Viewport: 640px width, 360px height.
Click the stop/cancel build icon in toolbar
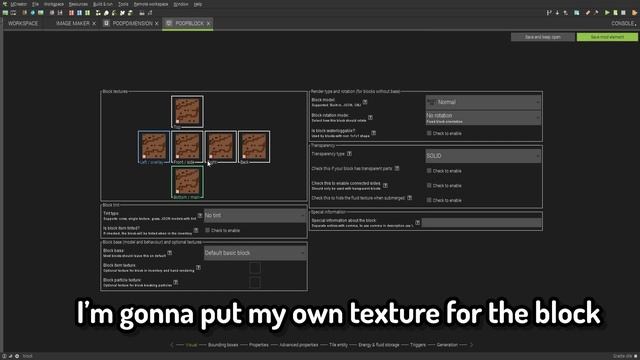pos(623,13)
